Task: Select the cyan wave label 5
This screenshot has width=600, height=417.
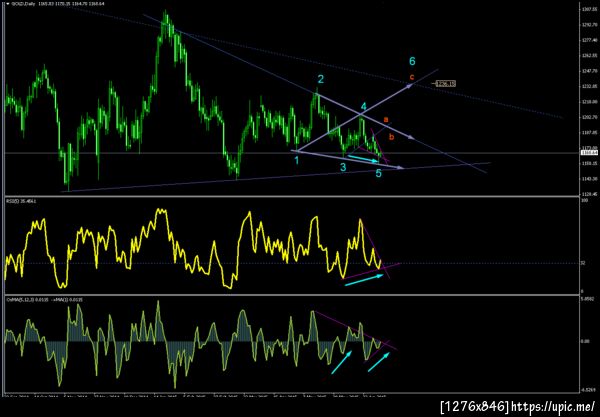Action: coord(378,173)
